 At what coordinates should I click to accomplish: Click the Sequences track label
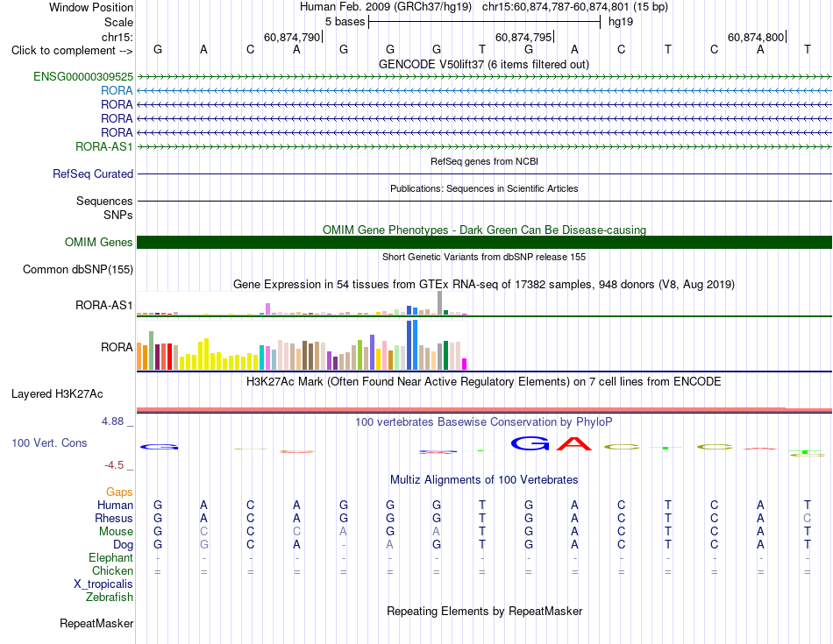[x=104, y=201]
